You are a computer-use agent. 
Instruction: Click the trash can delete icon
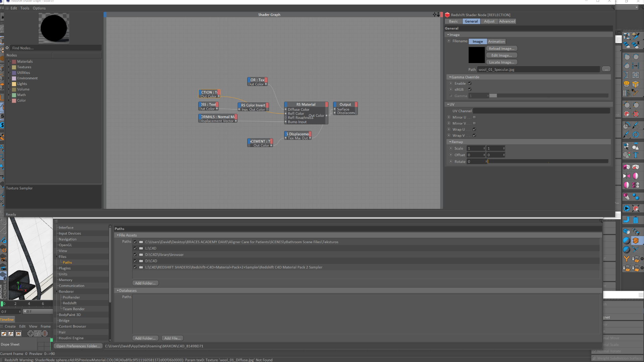point(636,220)
